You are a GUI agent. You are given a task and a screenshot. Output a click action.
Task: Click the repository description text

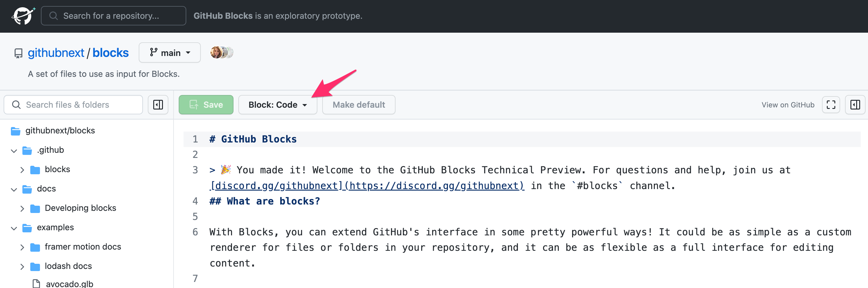coord(104,74)
